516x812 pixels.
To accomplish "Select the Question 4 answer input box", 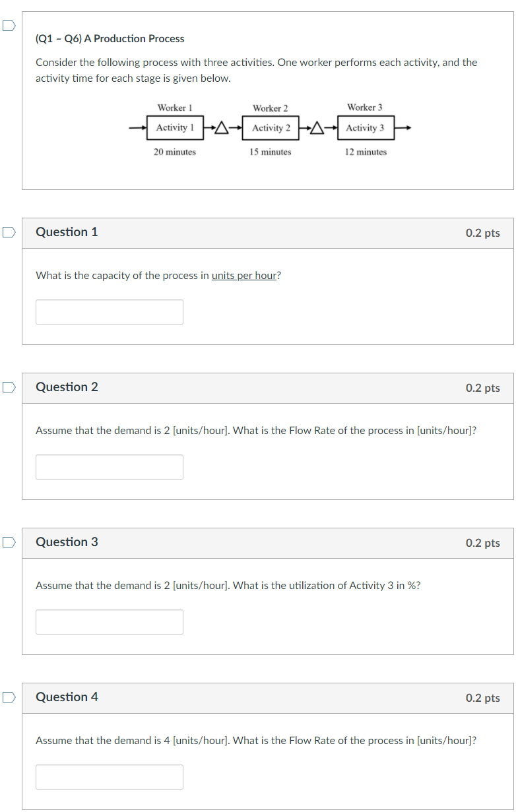I will pos(109,776).
